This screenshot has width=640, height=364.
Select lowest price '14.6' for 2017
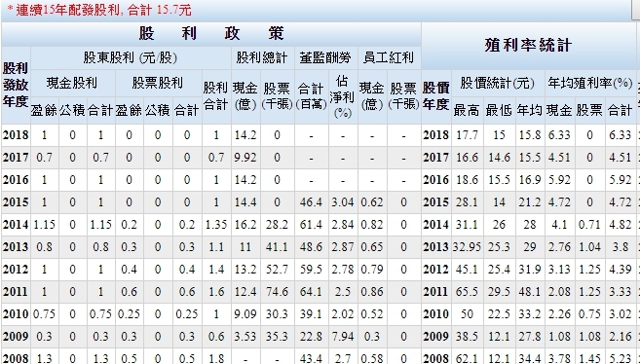(499, 158)
